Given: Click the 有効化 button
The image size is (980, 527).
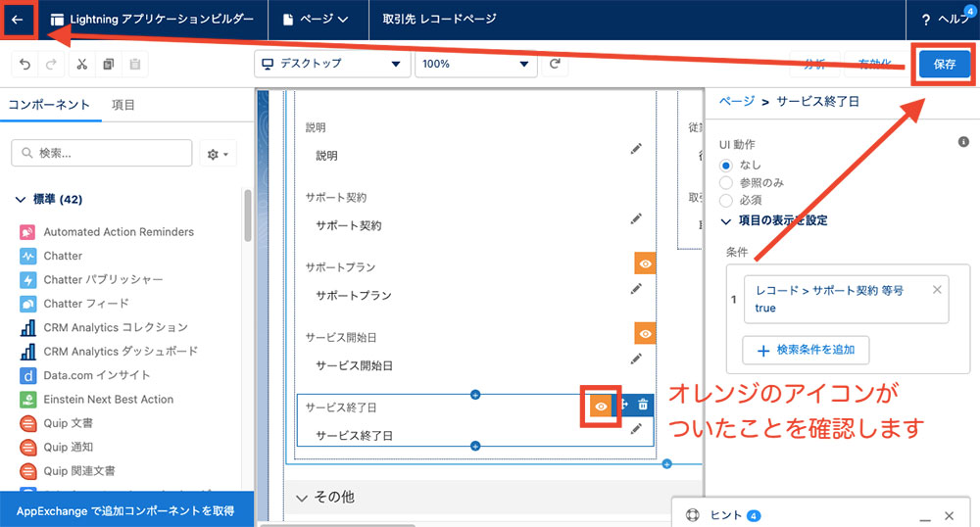Looking at the screenshot, I should 874,64.
